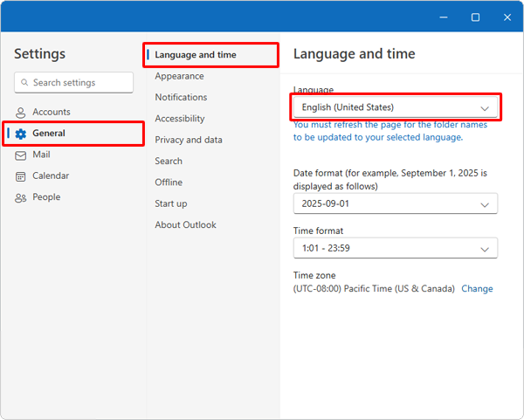Minimize the Settings window

(x=444, y=17)
